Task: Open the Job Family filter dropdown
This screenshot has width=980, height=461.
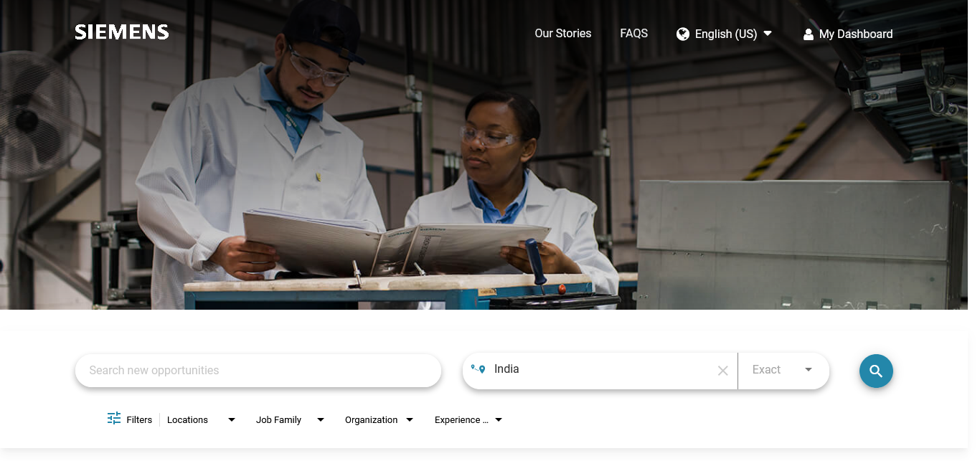Action: point(320,420)
